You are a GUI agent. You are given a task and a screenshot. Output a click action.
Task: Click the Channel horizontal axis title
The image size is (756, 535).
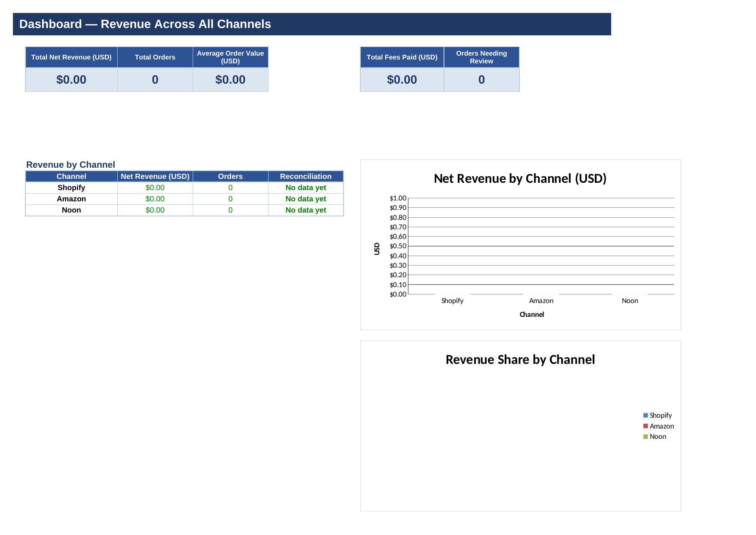pyautogui.click(x=532, y=315)
